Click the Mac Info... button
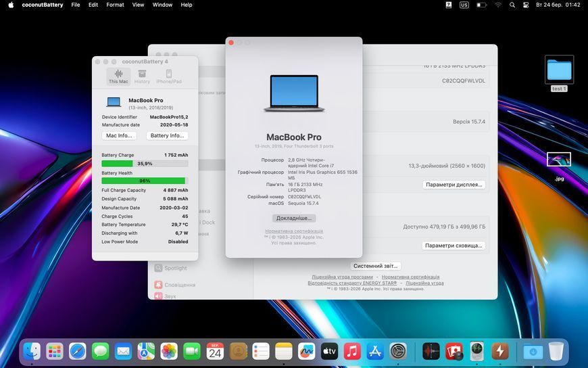Screen dimensions: 588x368 pos(119,135)
